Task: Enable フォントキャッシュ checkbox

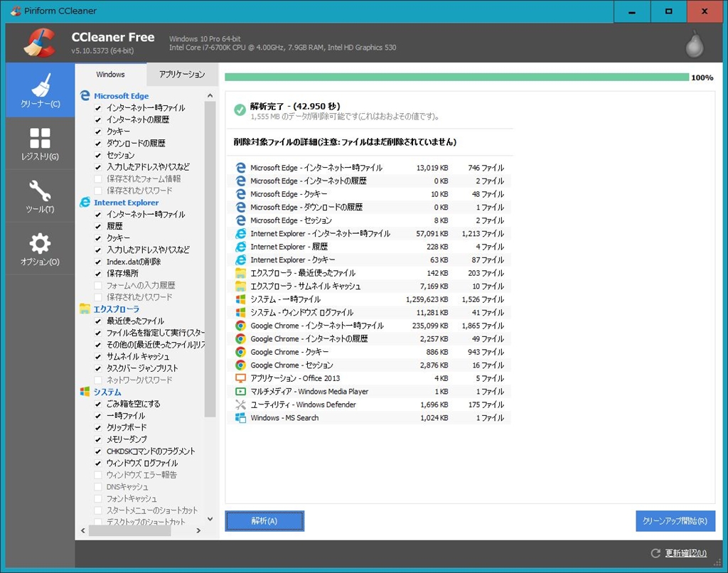Action: tap(98, 498)
